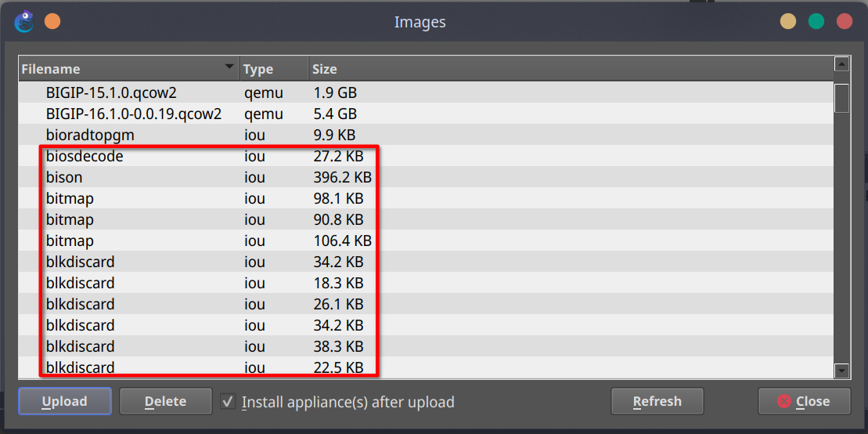This screenshot has width=868, height=434.
Task: Select the blkdiscard file sized 18.3 KB
Action: coord(426,283)
